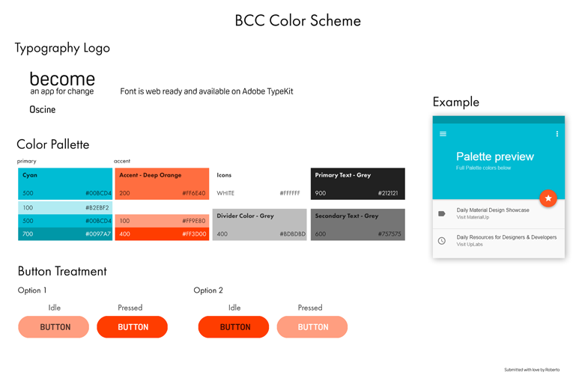Select the label tag icon in the list
This screenshot has height=378, width=588.
442,213
